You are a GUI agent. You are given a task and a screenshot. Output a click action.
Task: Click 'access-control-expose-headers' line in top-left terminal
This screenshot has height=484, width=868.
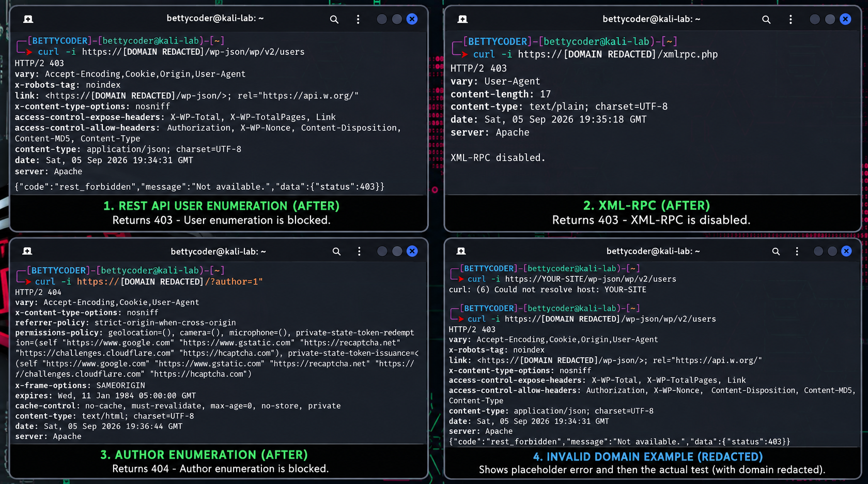[x=175, y=117]
